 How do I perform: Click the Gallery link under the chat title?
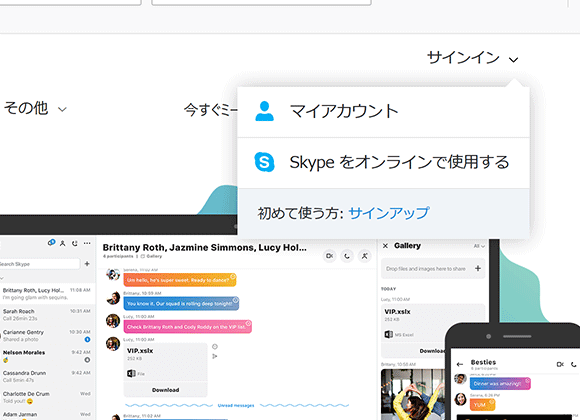151,256
